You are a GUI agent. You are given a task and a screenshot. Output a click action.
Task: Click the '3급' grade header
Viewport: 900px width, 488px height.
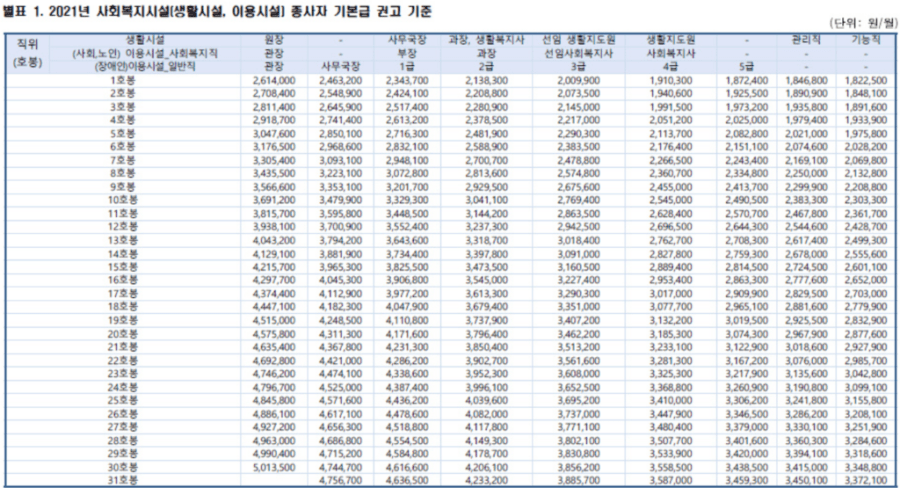(x=579, y=67)
